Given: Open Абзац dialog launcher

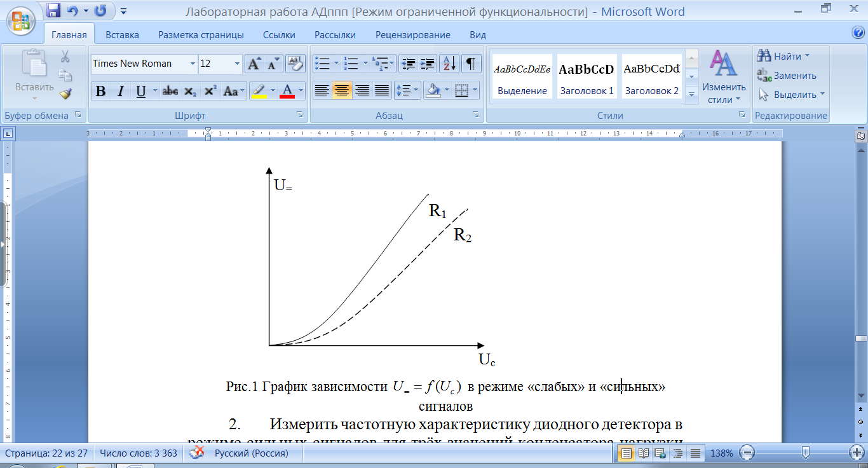Looking at the screenshot, I should [475, 115].
